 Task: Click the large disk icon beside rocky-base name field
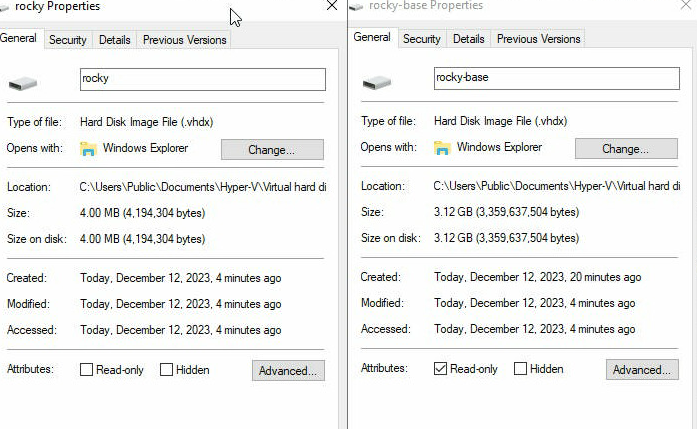click(377, 82)
